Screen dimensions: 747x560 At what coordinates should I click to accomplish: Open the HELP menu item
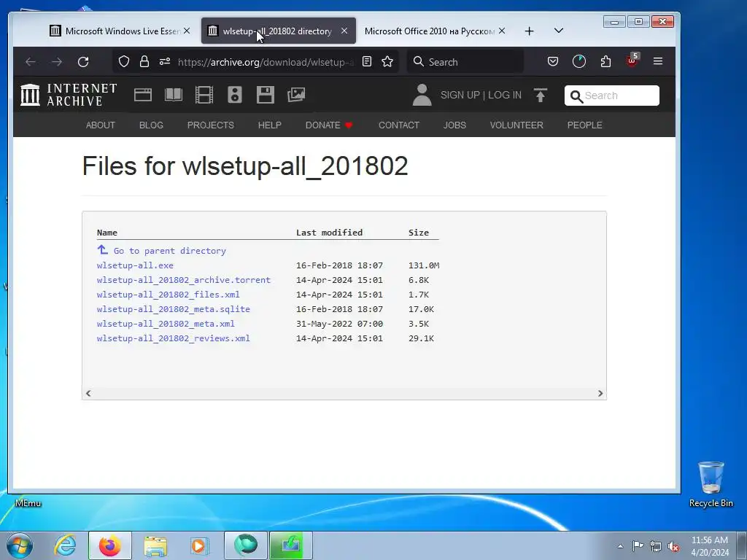coord(270,125)
